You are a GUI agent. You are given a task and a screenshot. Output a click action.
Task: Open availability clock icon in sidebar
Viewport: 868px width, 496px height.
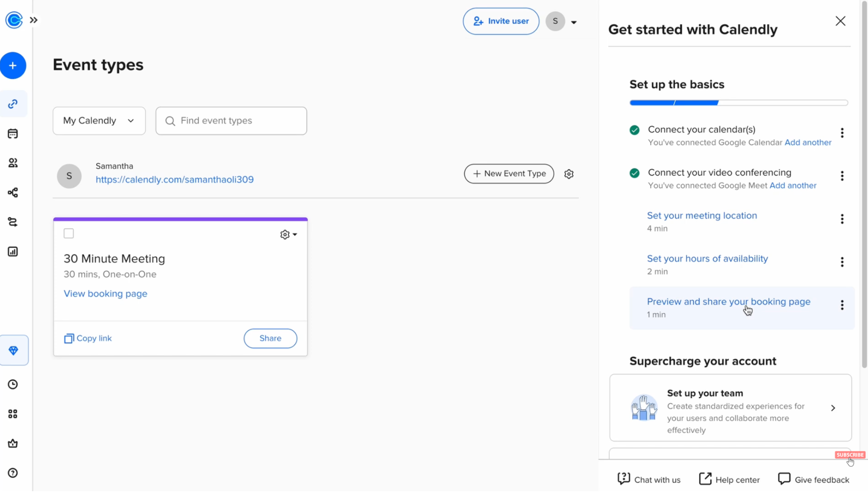[x=13, y=385]
